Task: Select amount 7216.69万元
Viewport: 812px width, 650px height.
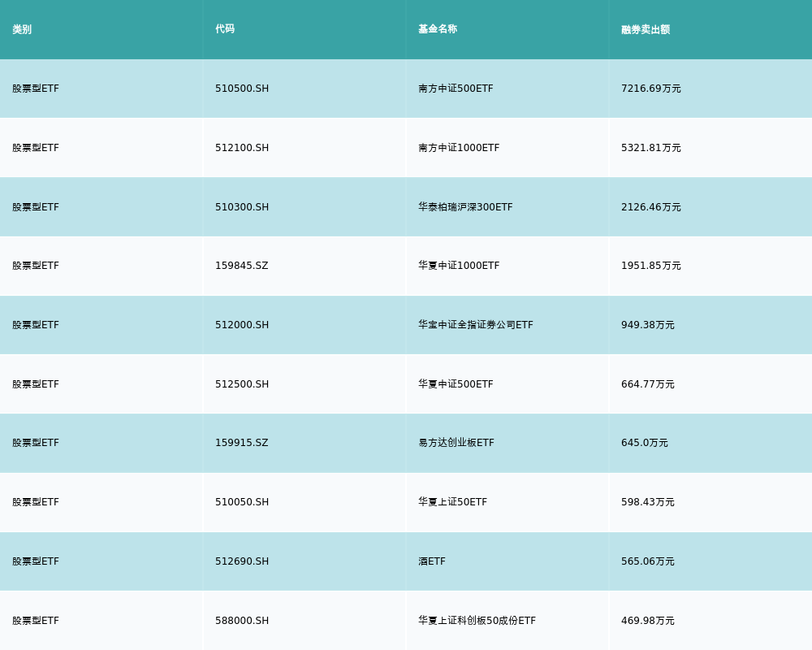Action: point(651,89)
